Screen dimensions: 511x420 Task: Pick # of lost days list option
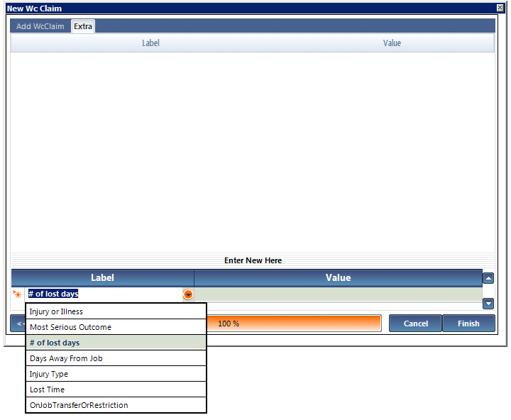[x=116, y=343]
